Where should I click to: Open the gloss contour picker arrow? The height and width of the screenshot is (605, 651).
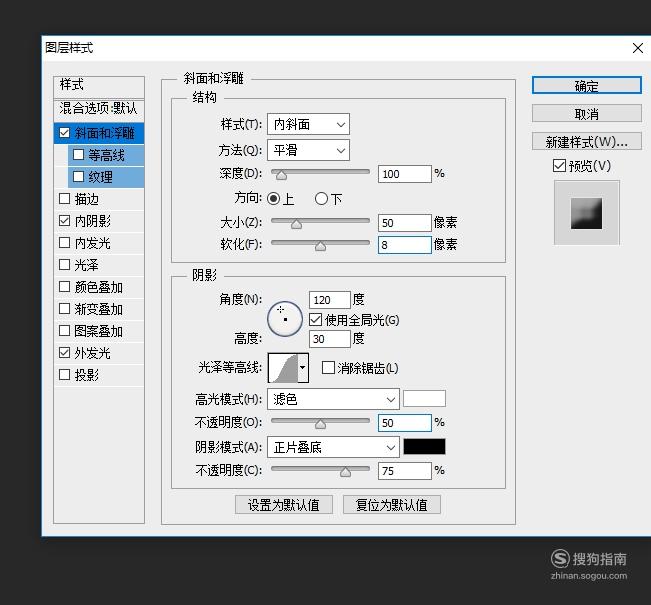[303, 367]
